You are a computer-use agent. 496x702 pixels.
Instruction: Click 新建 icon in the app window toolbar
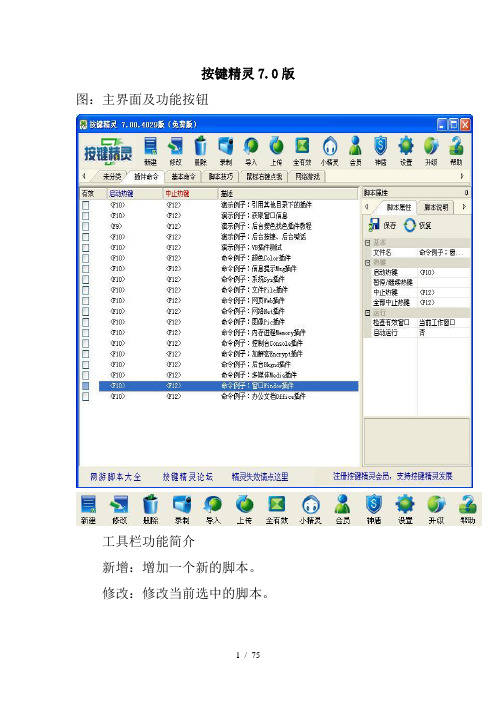(150, 150)
